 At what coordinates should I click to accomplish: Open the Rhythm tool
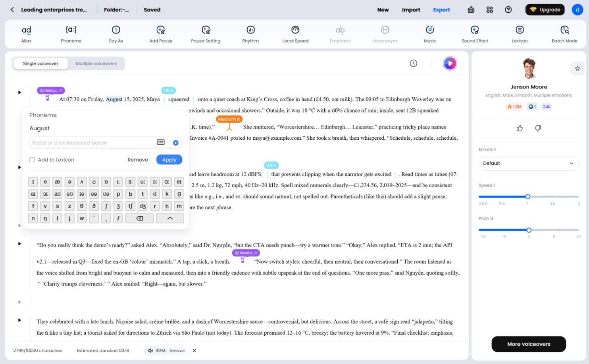[x=250, y=34]
